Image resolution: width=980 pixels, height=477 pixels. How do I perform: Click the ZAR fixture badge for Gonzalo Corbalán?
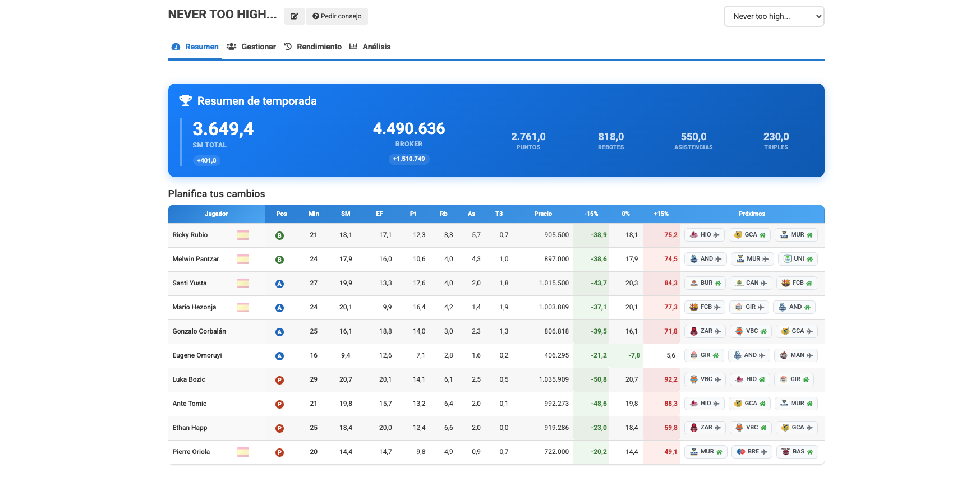tap(705, 331)
